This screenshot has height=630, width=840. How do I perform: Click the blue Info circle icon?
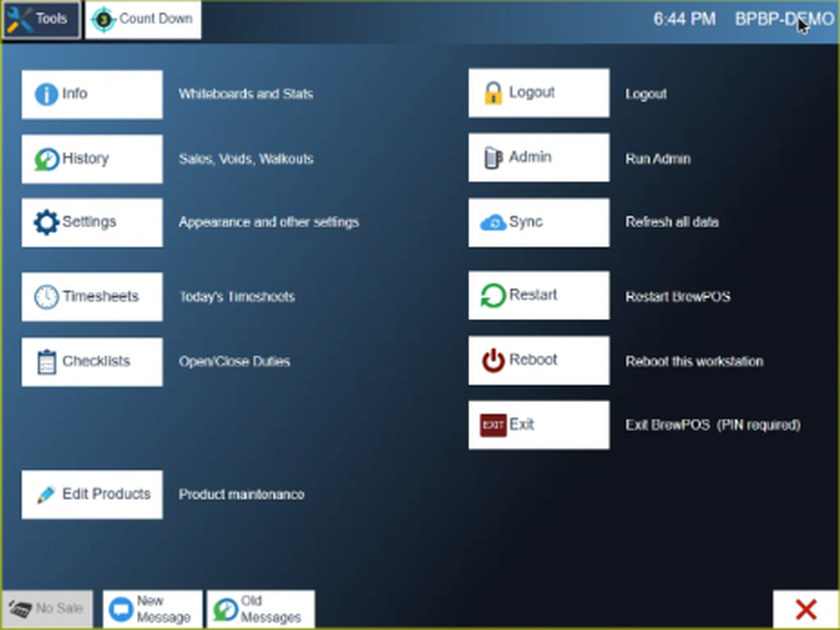(46, 94)
